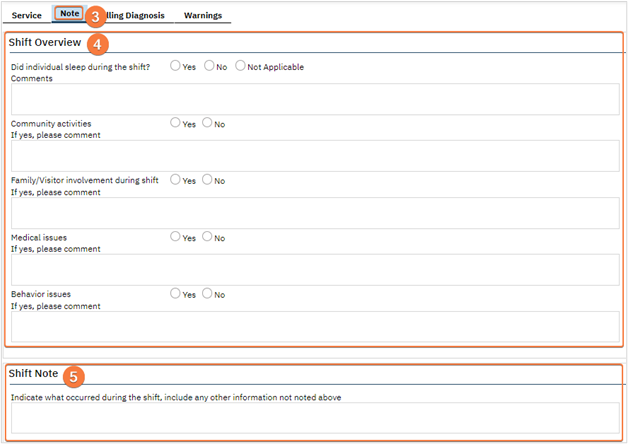The height and width of the screenshot is (444, 628).
Task: Click the 'Behavior issues' label
Action: [x=41, y=294]
